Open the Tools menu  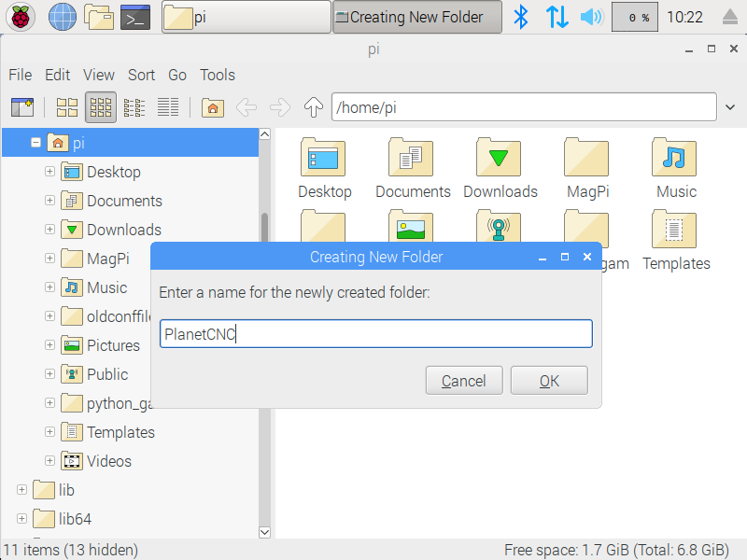click(x=217, y=75)
